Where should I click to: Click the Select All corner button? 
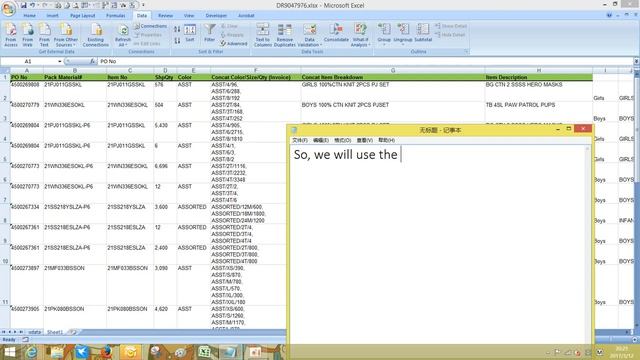(5, 71)
